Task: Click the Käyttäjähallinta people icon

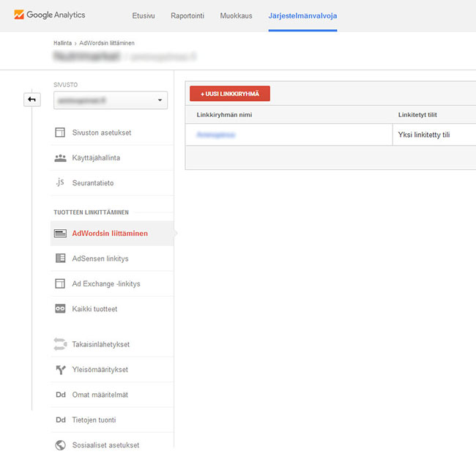Action: pos(60,158)
